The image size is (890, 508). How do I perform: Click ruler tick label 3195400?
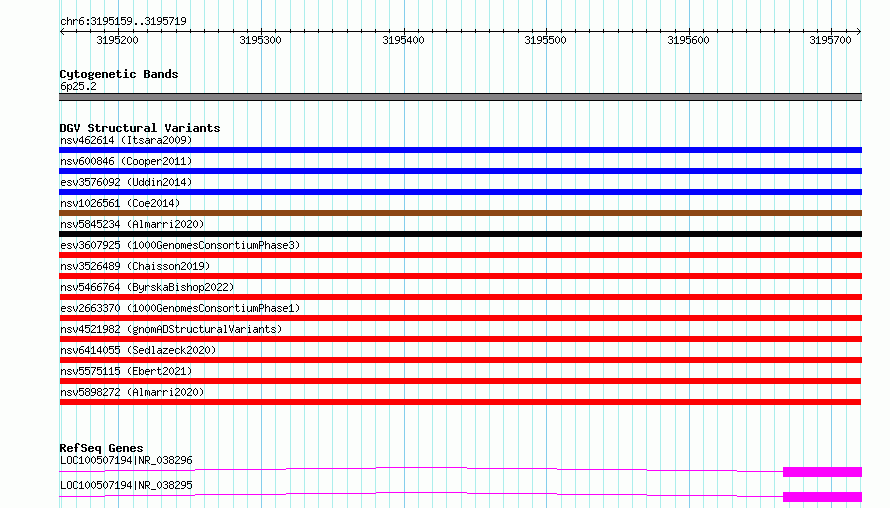[x=403, y=40]
